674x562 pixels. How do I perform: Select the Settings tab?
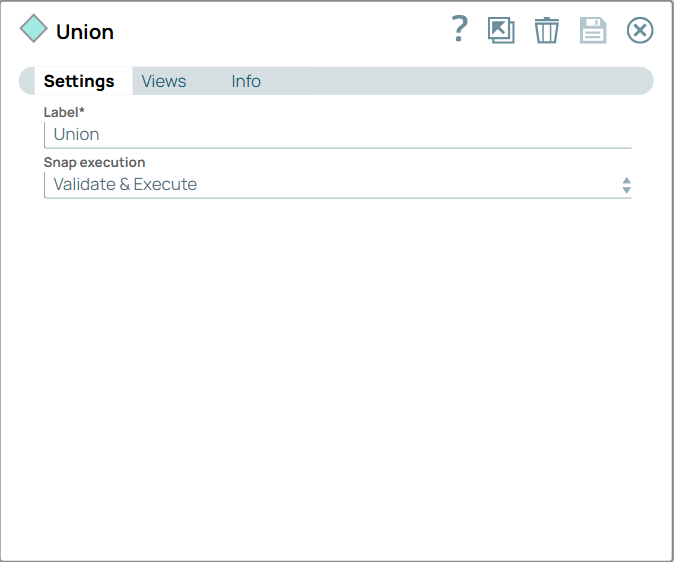[x=79, y=81]
